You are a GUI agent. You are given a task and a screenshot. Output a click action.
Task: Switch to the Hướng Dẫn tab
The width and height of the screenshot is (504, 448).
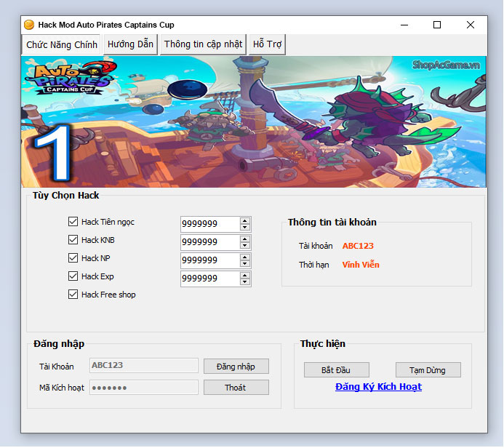click(x=130, y=44)
